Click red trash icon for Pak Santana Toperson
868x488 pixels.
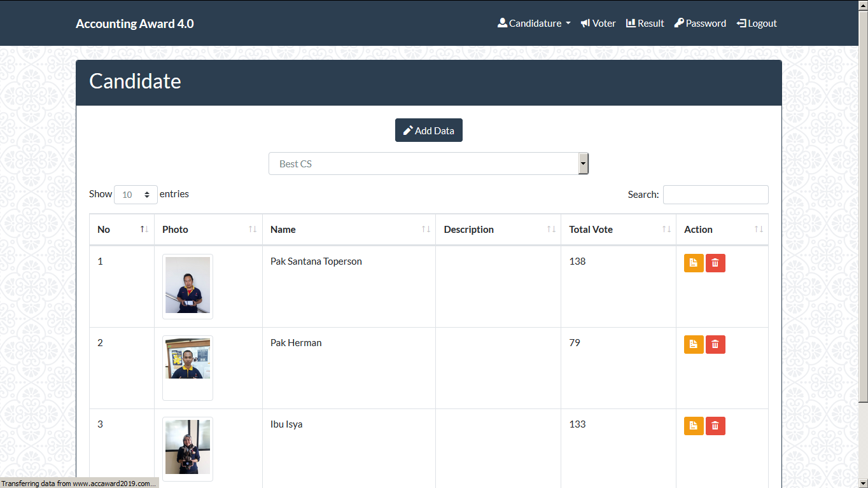point(715,263)
